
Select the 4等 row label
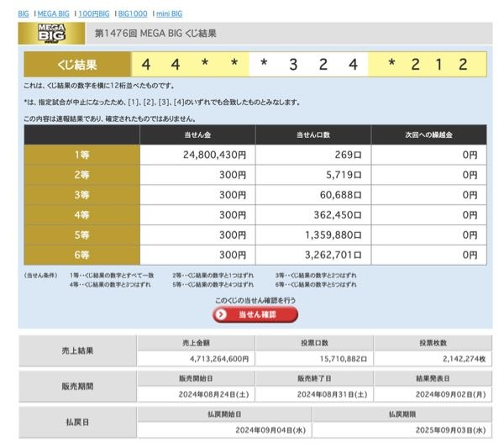[82, 214]
